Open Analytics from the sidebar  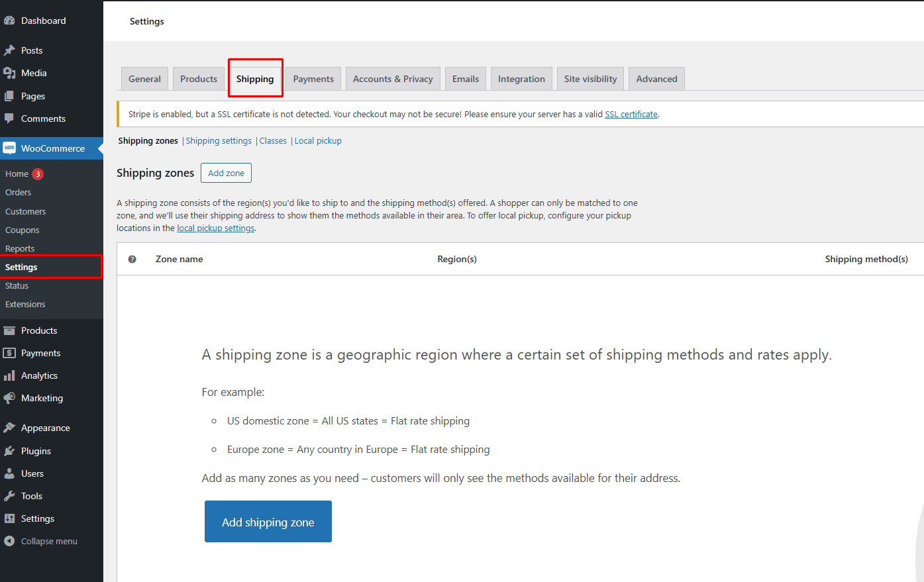(38, 375)
